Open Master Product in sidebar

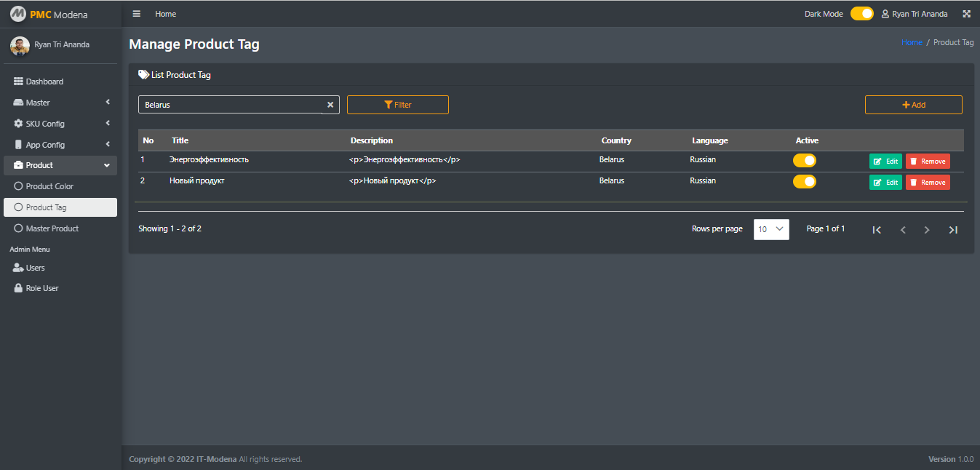(x=60, y=228)
